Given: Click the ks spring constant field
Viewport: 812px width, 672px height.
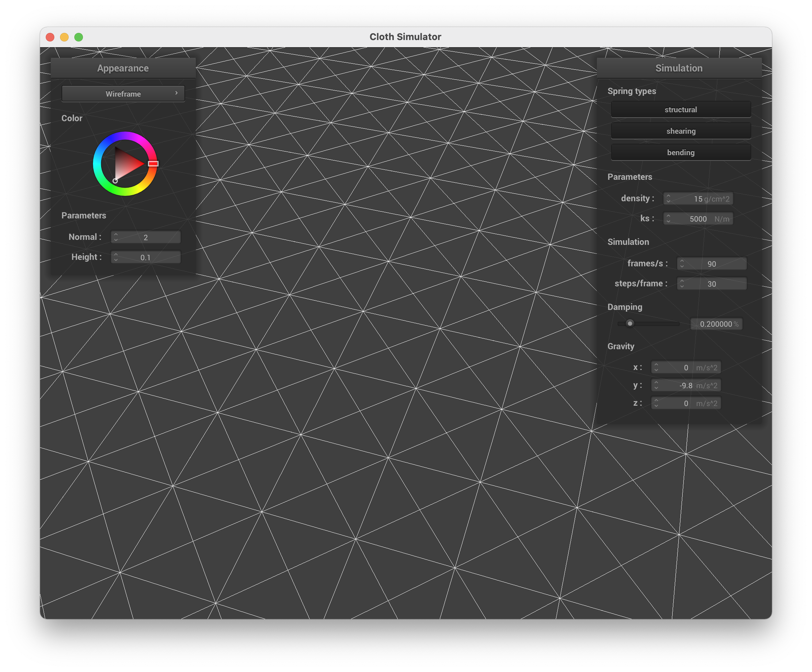Looking at the screenshot, I should pos(698,219).
